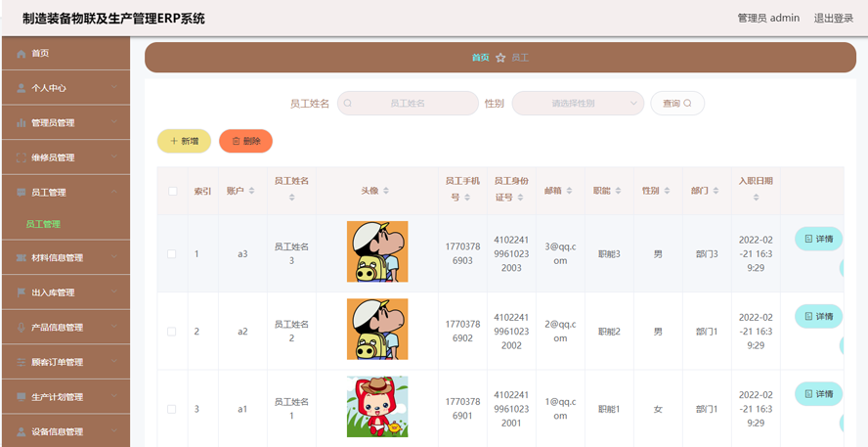
Task: Click the avatar image of 员工姓名3
Action: point(377,251)
